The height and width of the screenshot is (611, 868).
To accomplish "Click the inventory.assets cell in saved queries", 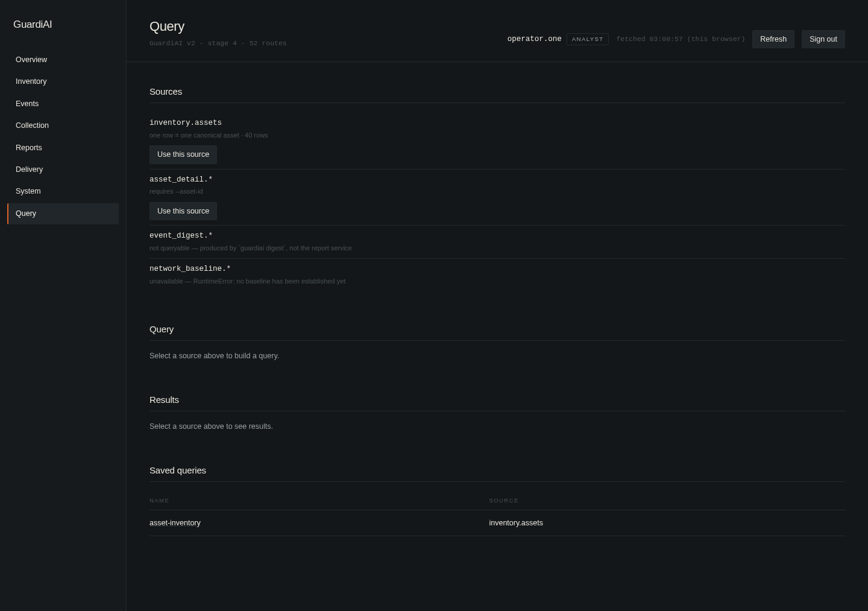I will point(516,523).
